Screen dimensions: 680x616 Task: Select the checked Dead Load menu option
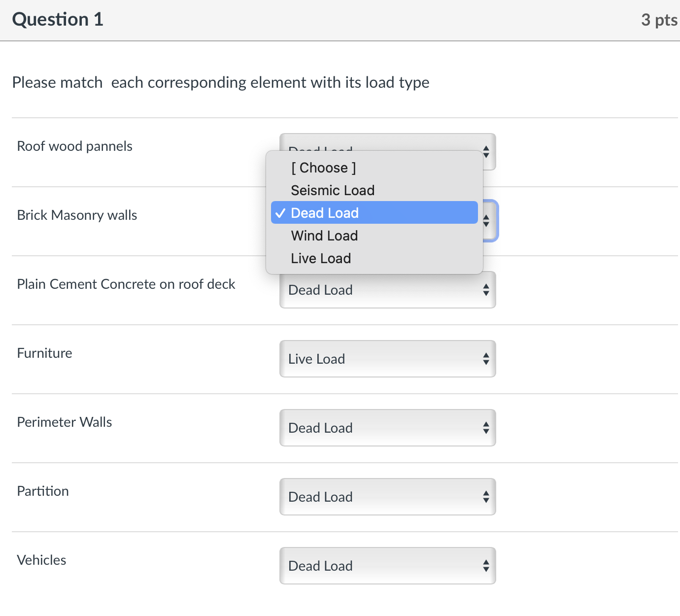325,213
